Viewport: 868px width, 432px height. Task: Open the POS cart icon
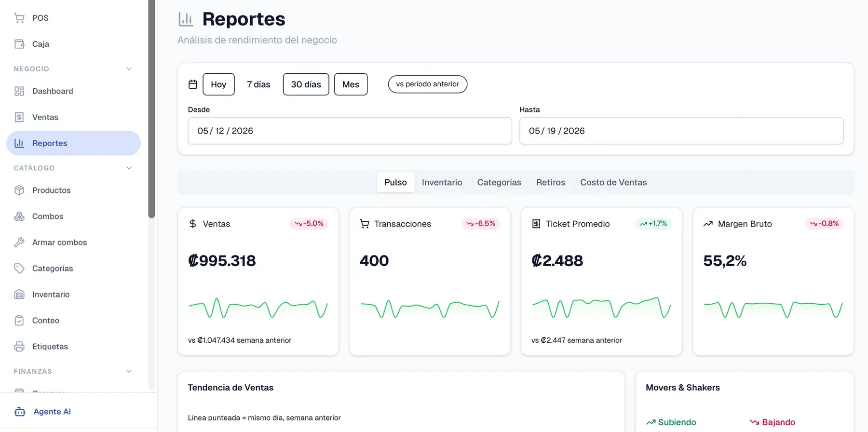pos(19,18)
